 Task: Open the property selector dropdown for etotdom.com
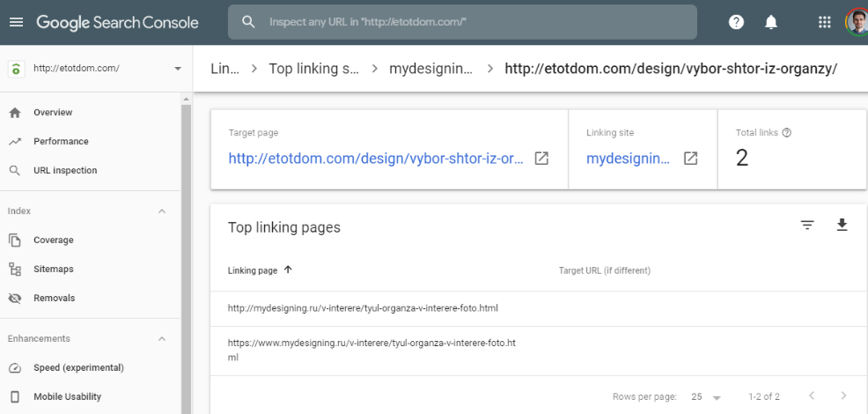click(x=177, y=69)
